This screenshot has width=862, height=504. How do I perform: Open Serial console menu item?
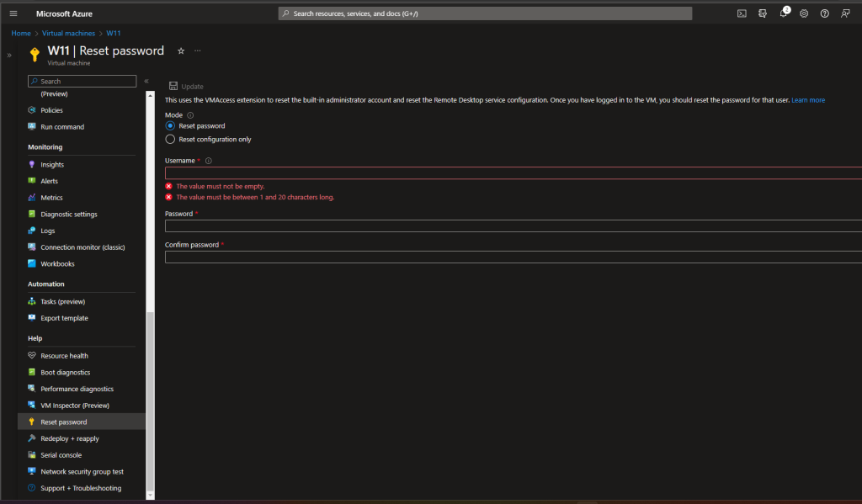61,455
